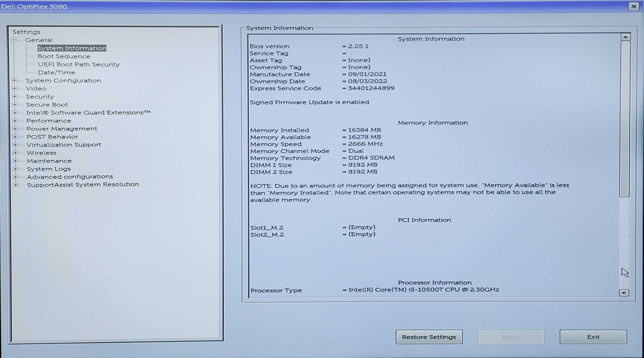Screen dimensions: 644x358
Task: Click the Asset Tag label
Action: 266,60
